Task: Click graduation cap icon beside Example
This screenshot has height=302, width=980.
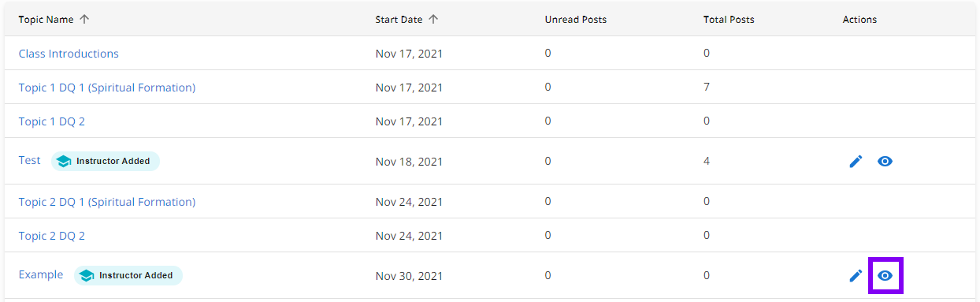Action: [x=87, y=275]
